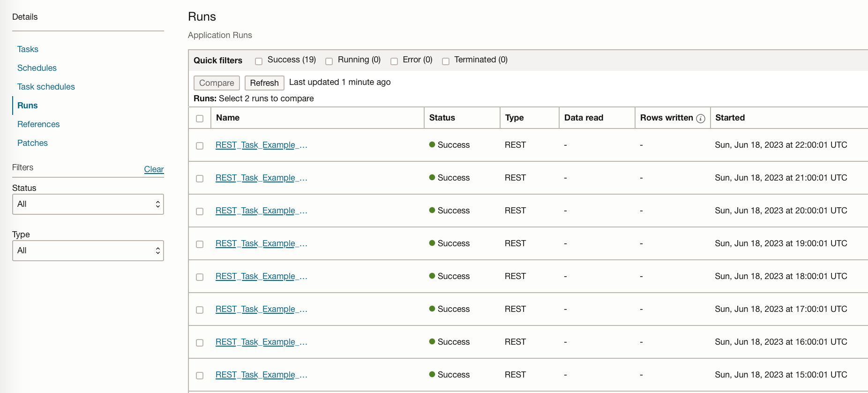
Task: Click 'Sun, Jun 18, 2023 at 16:00:01 UTC'
Action: (x=781, y=342)
